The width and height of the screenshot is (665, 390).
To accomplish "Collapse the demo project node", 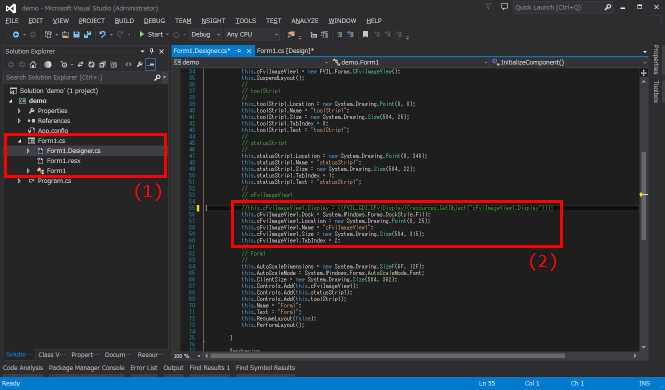I will pyautogui.click(x=11, y=101).
